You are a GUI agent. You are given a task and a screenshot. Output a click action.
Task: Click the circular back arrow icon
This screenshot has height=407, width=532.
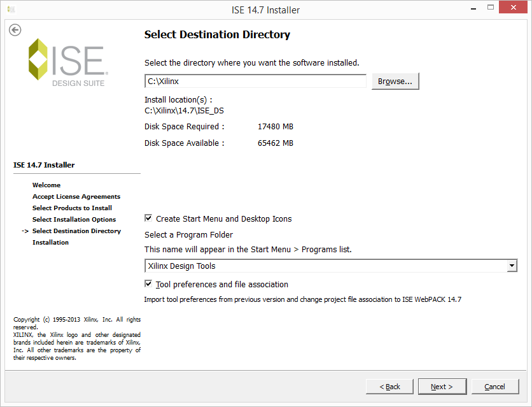(x=15, y=30)
